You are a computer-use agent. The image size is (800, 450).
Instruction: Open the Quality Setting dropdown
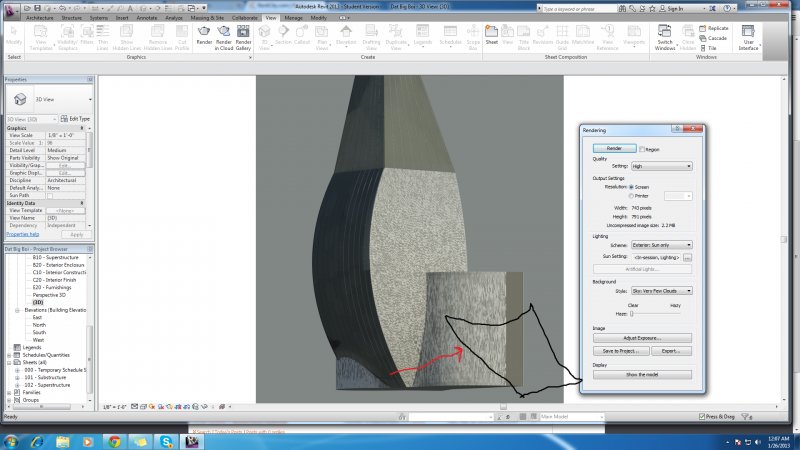click(661, 166)
